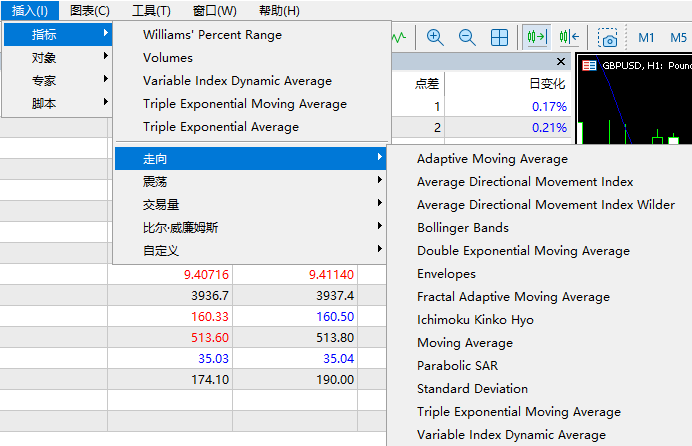Expand the 比尔·威廉姆斯 indicator category
Image resolution: width=692 pixels, height=446 pixels.
tap(250, 227)
